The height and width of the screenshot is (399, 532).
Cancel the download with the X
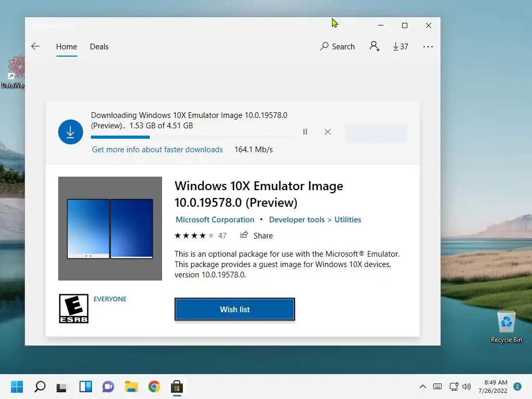327,131
